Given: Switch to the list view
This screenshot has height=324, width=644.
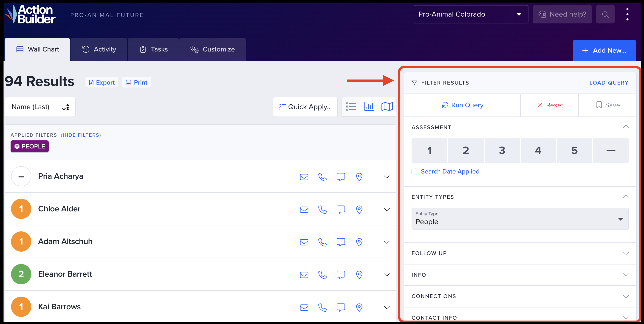Looking at the screenshot, I should coord(351,107).
